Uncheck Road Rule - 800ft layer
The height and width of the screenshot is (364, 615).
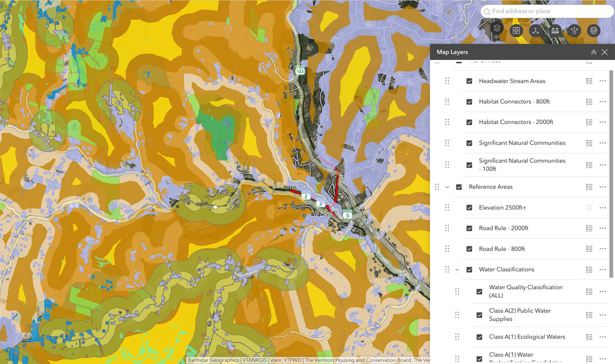(x=469, y=249)
